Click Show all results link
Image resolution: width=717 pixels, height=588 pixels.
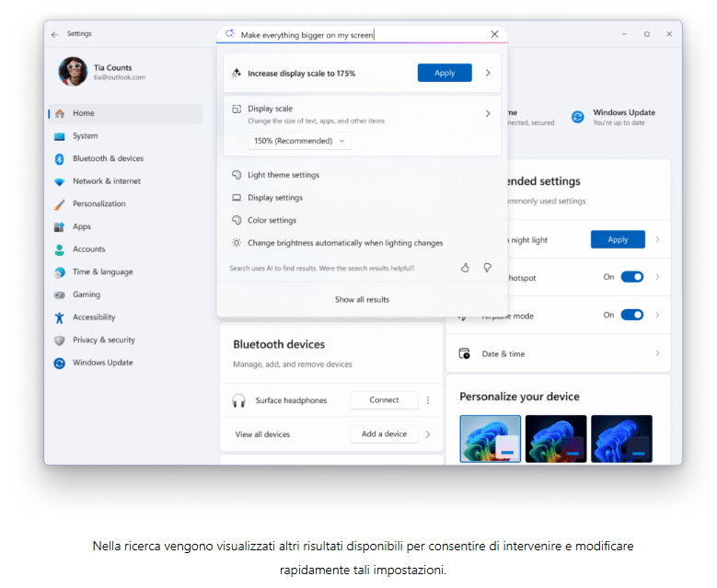point(362,299)
